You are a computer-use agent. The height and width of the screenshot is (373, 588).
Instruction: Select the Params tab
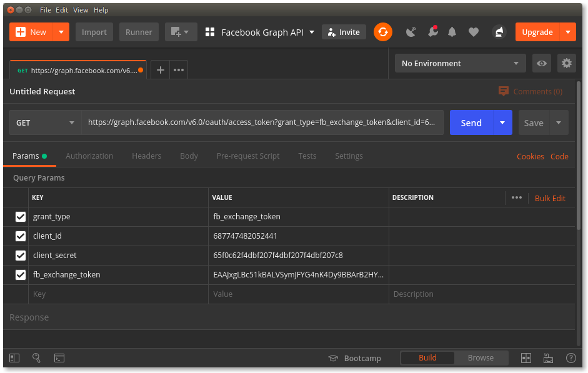coord(29,156)
